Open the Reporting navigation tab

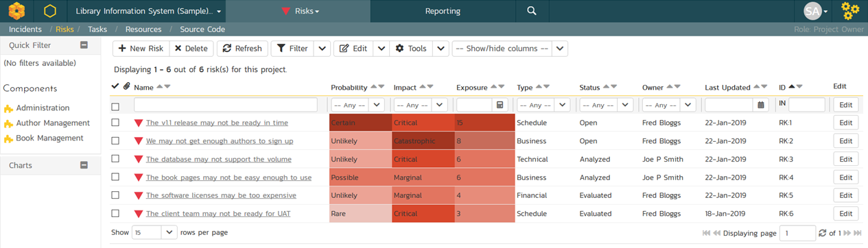tap(443, 11)
